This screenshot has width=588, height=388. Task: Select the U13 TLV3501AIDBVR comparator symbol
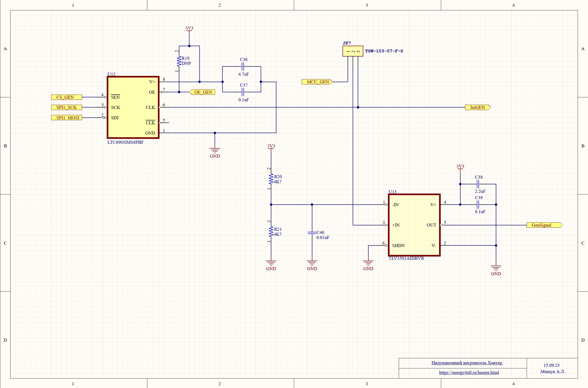pyautogui.click(x=414, y=225)
